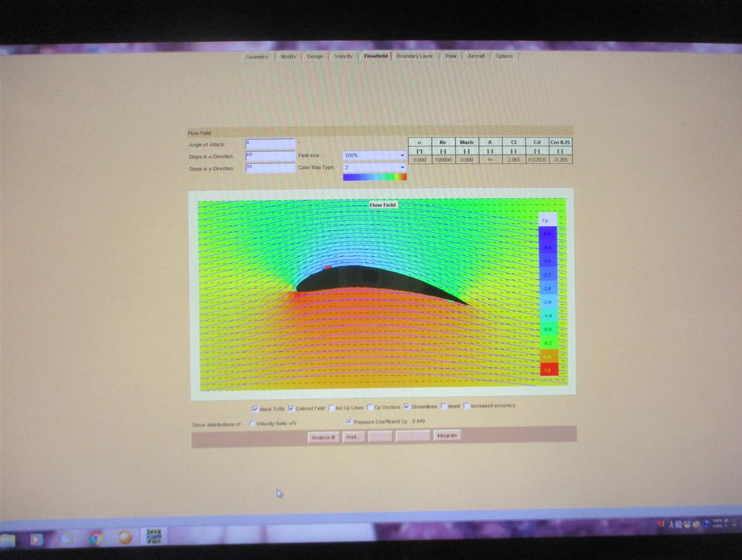The width and height of the screenshot is (742, 560).
Task: Go to the Options tab
Action: (x=504, y=56)
